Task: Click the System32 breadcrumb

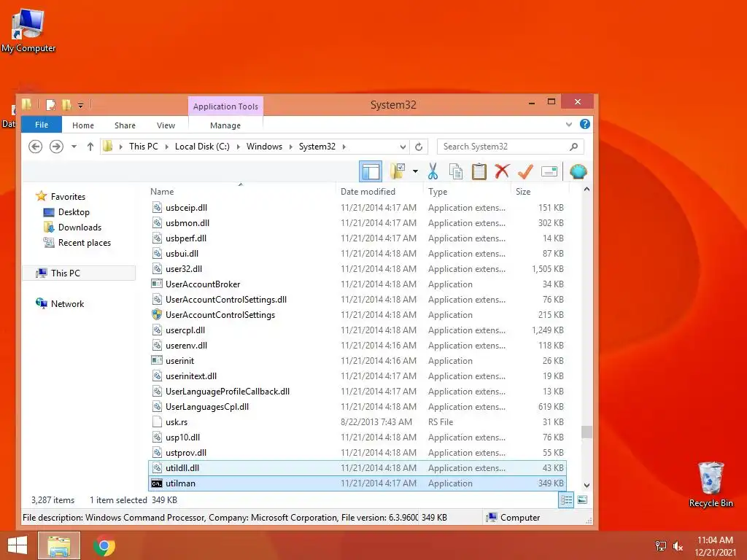Action: [317, 147]
